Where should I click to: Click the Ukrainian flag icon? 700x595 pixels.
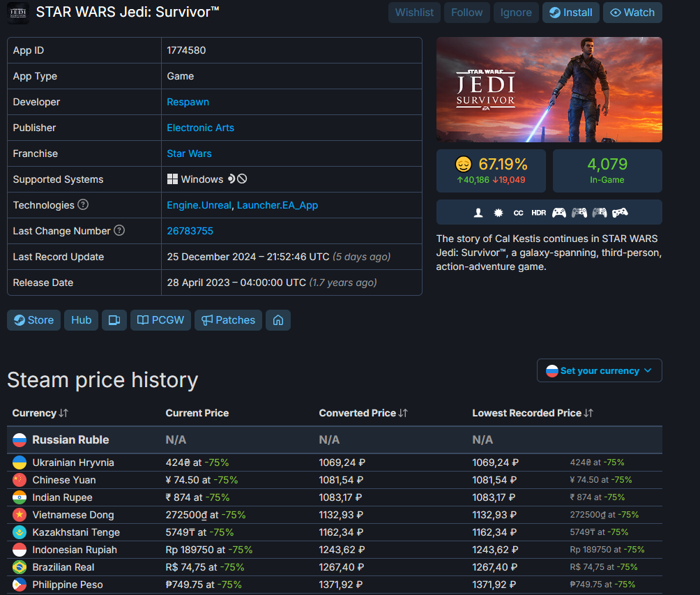[x=20, y=462]
